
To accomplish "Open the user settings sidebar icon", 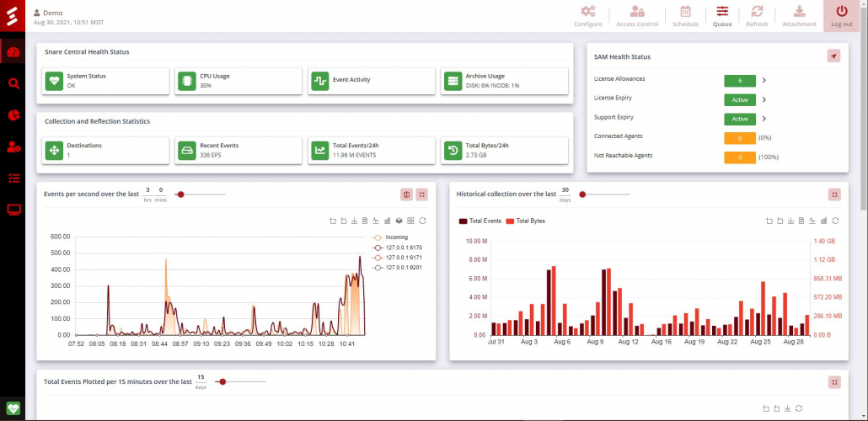I will (x=13, y=147).
